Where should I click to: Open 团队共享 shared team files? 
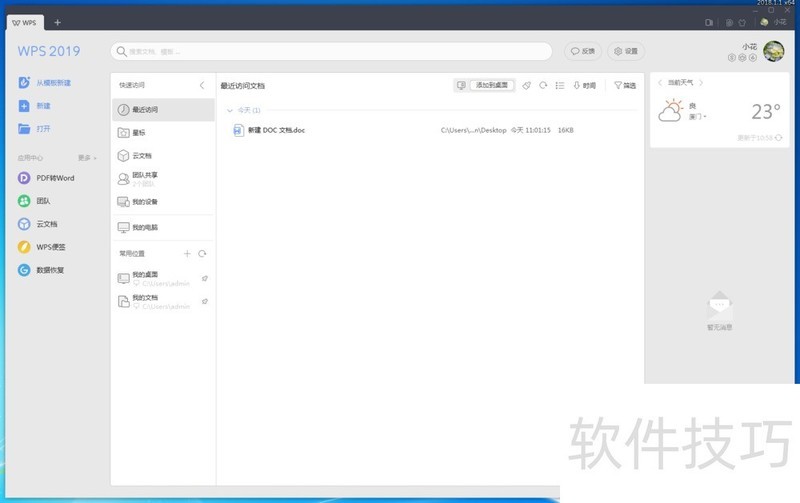coord(163,179)
